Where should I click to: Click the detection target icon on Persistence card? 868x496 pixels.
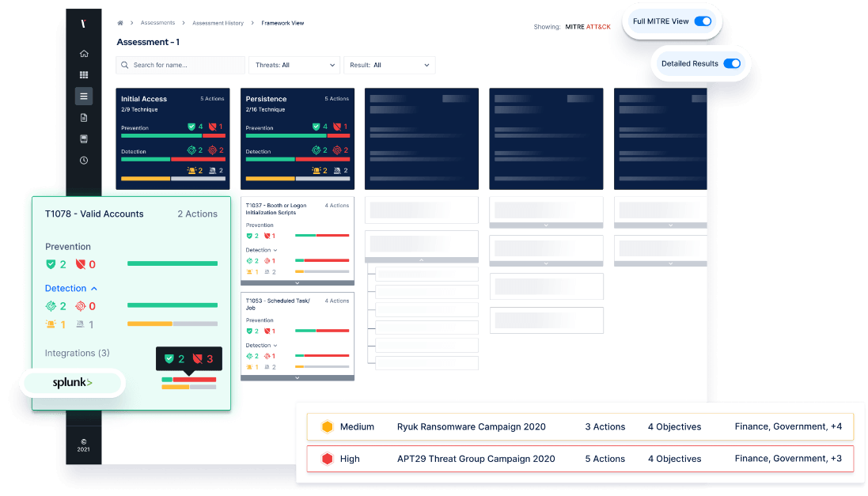[x=316, y=150]
